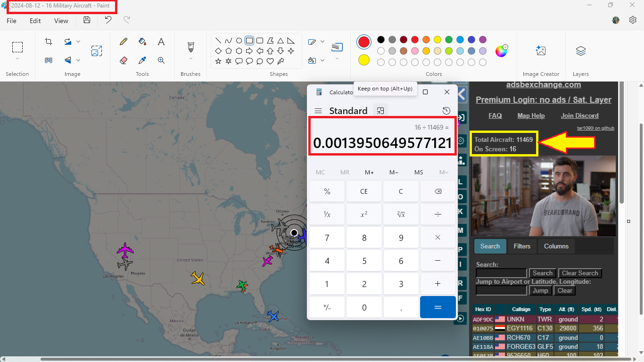Click Calculator backspace key

(438, 191)
